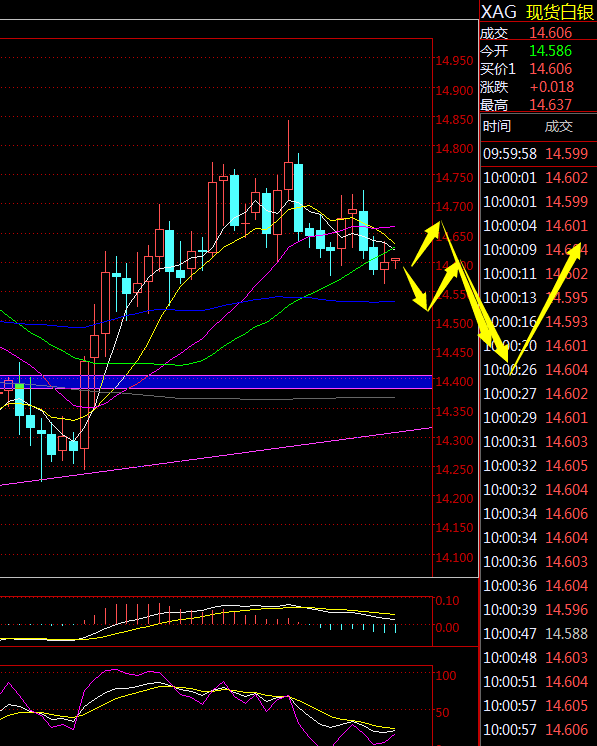Click the 最高 high price 14.637

(x=550, y=105)
